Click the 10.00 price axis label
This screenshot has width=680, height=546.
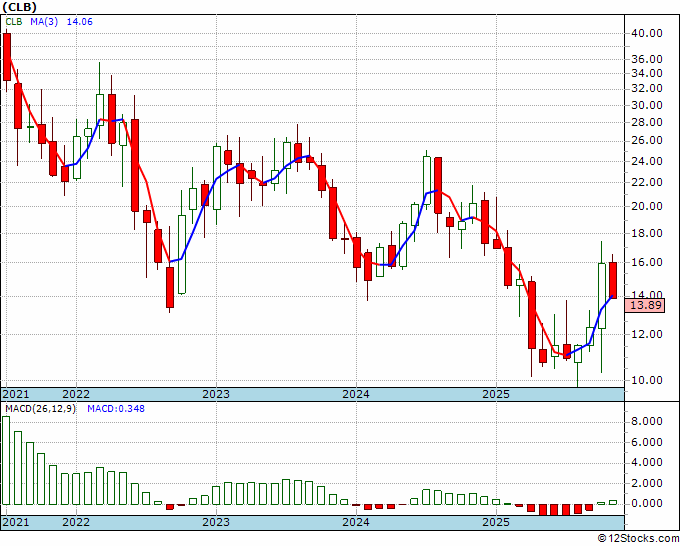[646, 380]
